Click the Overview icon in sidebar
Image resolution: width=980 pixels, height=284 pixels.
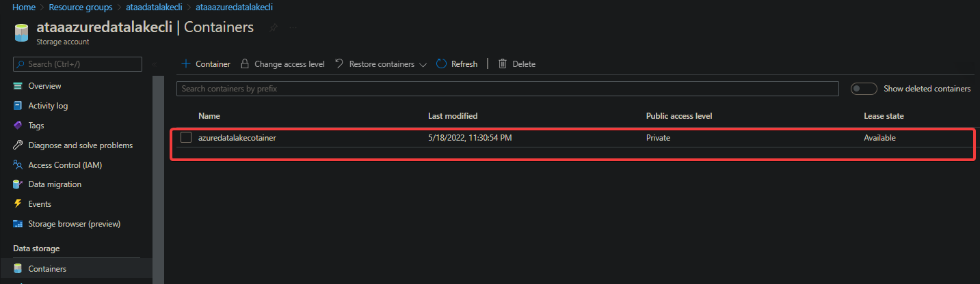tap(18, 86)
